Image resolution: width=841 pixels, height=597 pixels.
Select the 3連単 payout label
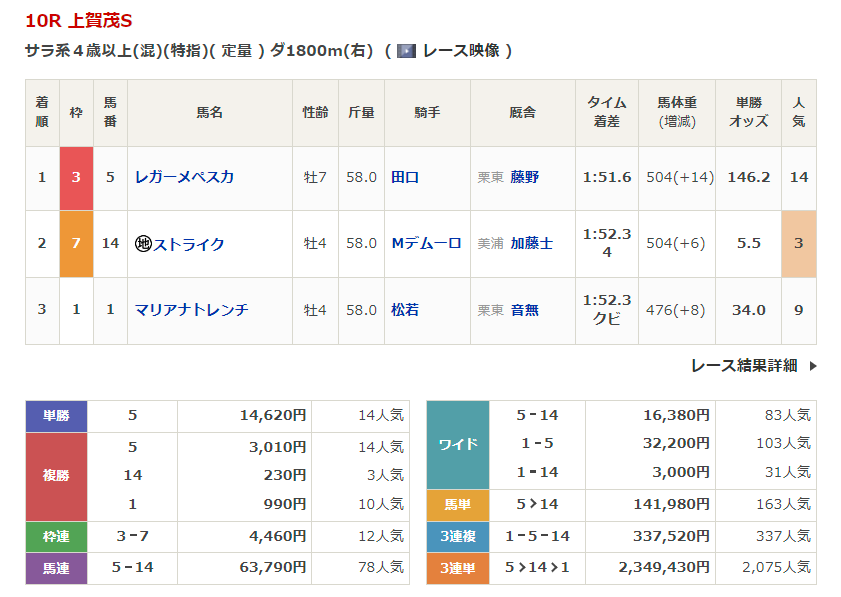click(458, 568)
